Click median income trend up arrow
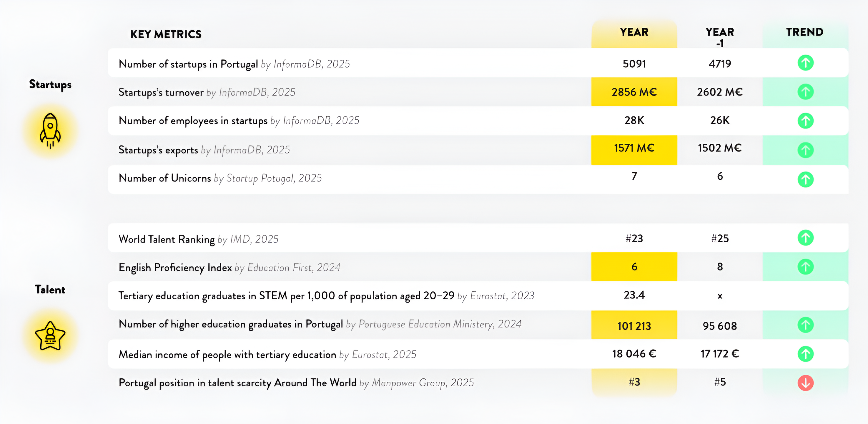Screen dimensions: 868x424 pyautogui.click(x=805, y=354)
